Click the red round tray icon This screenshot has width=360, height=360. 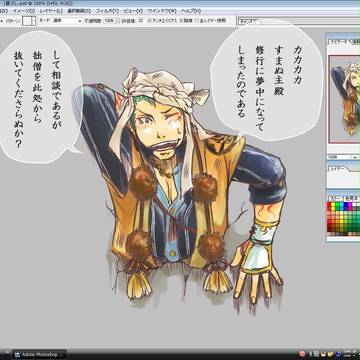[x=302, y=354]
